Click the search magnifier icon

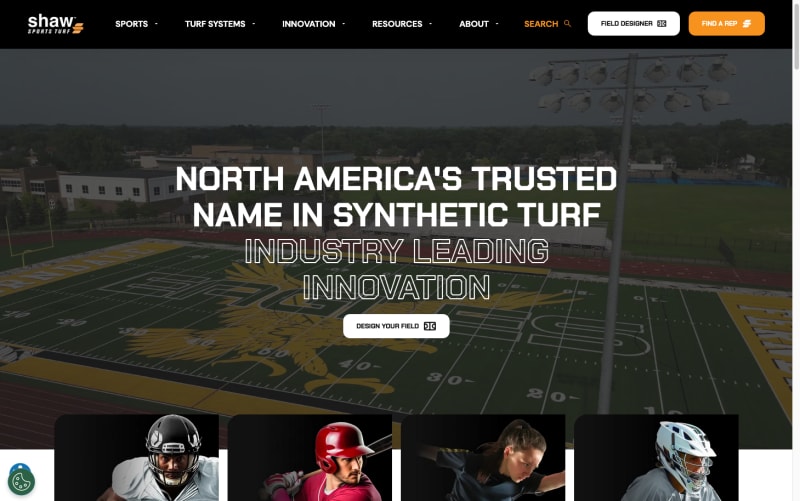[567, 23]
